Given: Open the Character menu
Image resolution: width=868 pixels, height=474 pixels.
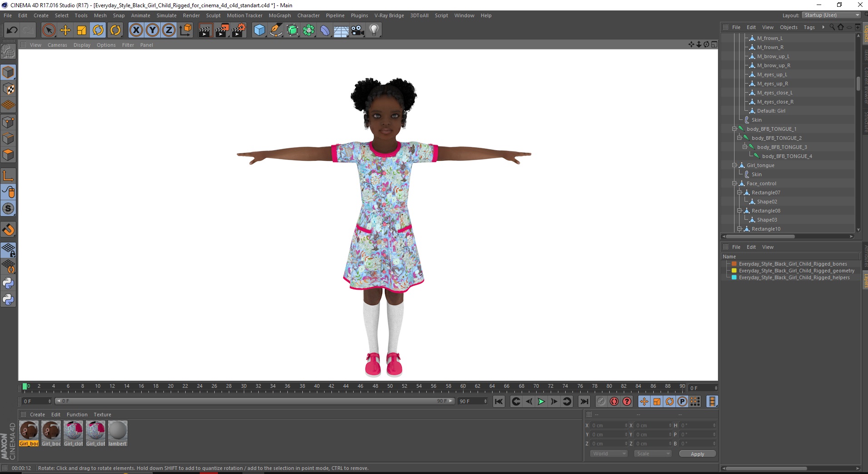Looking at the screenshot, I should click(x=308, y=15).
